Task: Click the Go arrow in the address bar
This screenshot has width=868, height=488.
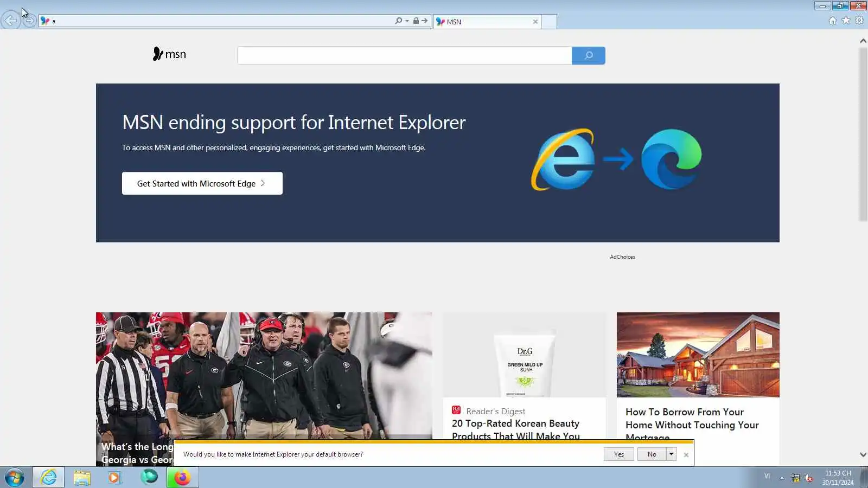Action: click(x=425, y=21)
